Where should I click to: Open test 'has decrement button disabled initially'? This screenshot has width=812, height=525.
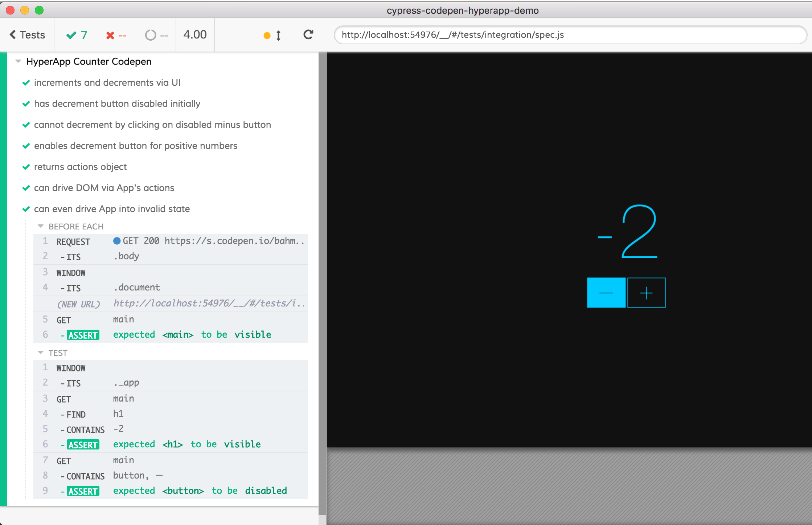pos(117,104)
